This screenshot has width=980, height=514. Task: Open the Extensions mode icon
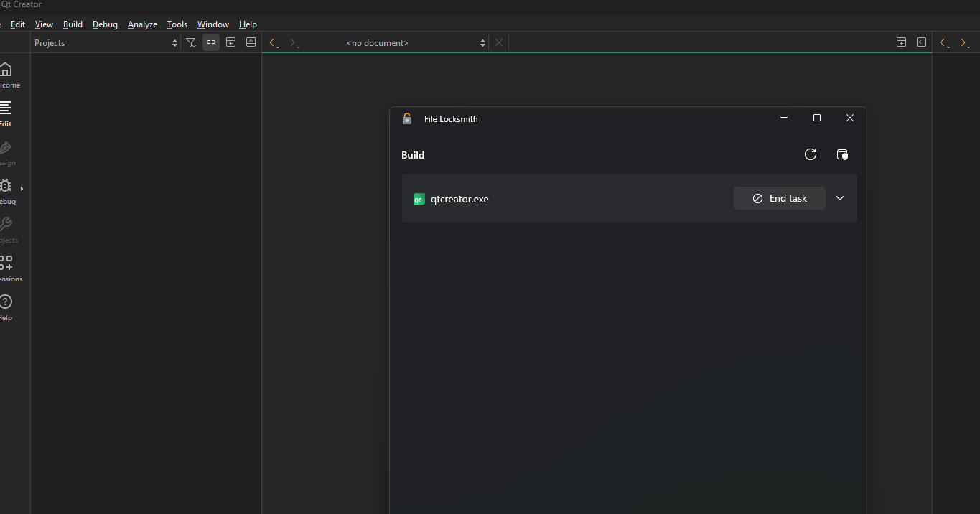pyautogui.click(x=6, y=263)
